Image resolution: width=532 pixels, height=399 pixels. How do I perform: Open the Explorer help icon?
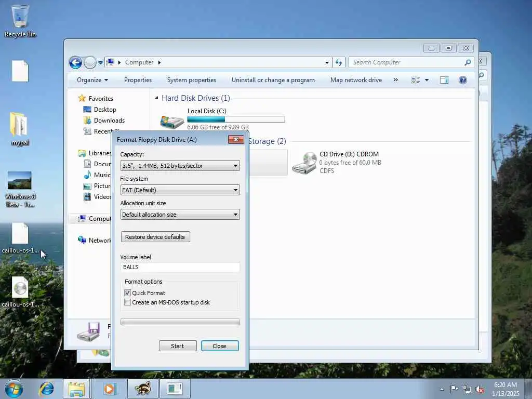pyautogui.click(x=462, y=80)
